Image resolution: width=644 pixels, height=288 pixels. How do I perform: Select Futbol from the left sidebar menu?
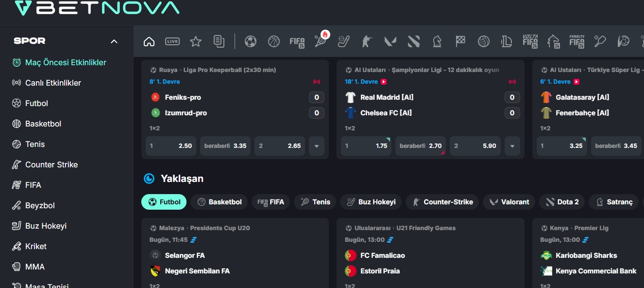click(x=37, y=103)
